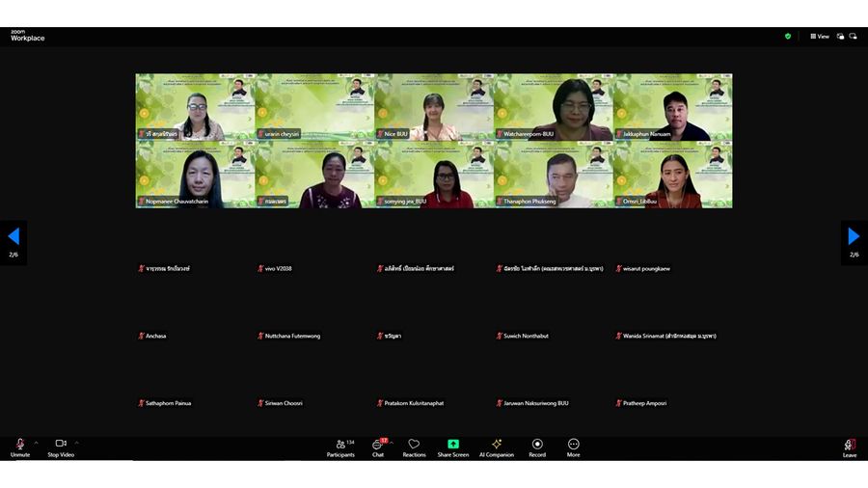
Task: Open the Chat panel
Action: click(378, 446)
